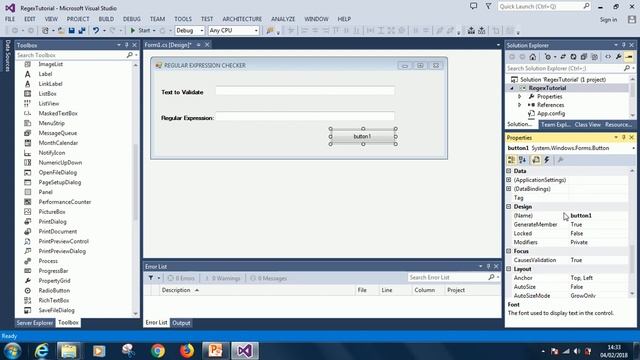Viewport: 640px width, 360px height.
Task: Toggle Auto Hide pin on Error List panel
Action: (488, 267)
